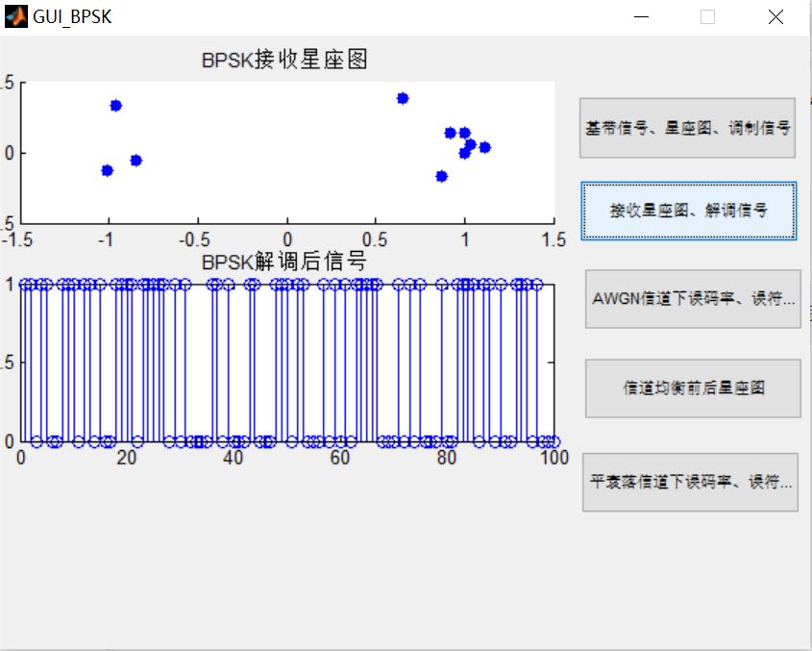Click x-axis label -0.5 on constellation plot
This screenshot has width=812, height=651.
[194, 239]
